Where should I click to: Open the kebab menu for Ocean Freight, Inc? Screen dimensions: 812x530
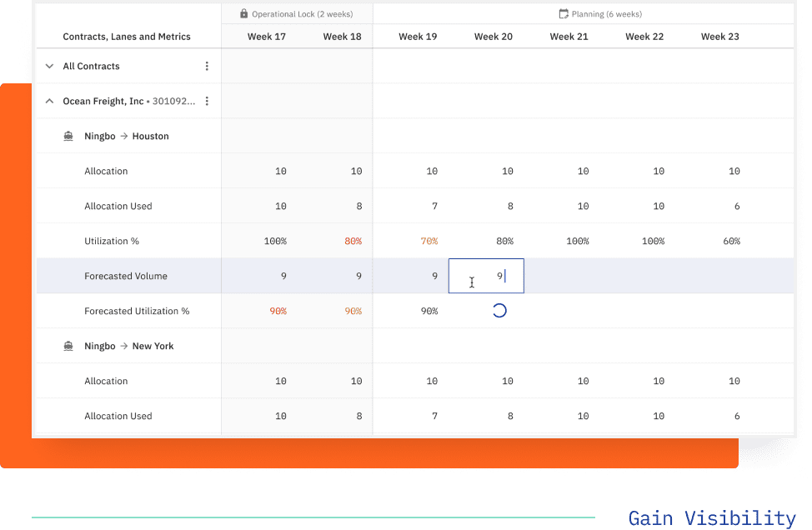[207, 101]
